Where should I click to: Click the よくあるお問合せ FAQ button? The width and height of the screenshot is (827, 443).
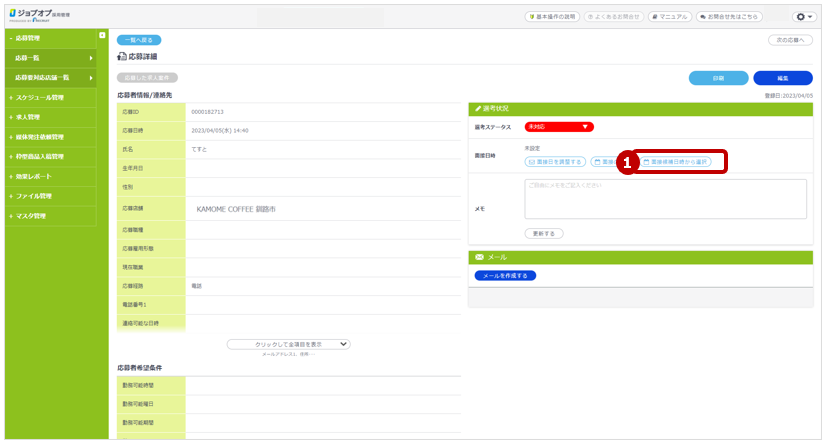click(x=613, y=17)
